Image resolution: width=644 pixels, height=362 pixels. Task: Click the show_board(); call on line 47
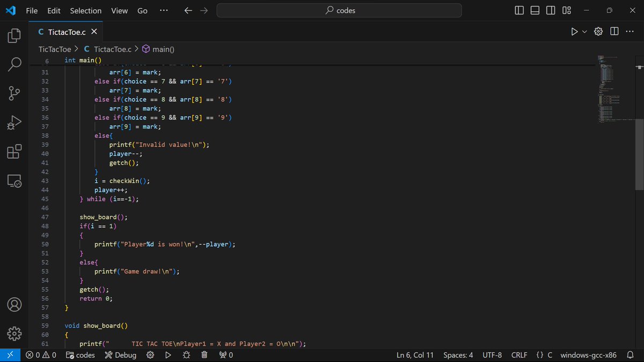tap(104, 217)
